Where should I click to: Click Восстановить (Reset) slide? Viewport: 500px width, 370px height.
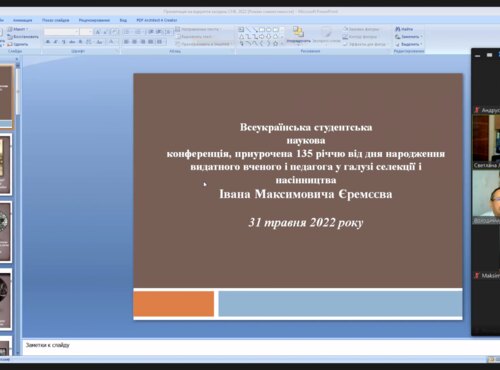click(x=23, y=36)
